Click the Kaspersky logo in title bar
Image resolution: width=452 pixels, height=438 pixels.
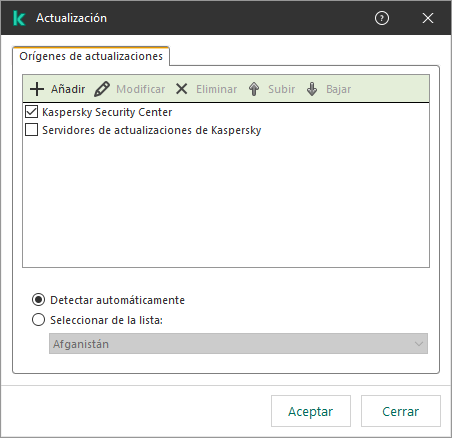pyautogui.click(x=19, y=18)
